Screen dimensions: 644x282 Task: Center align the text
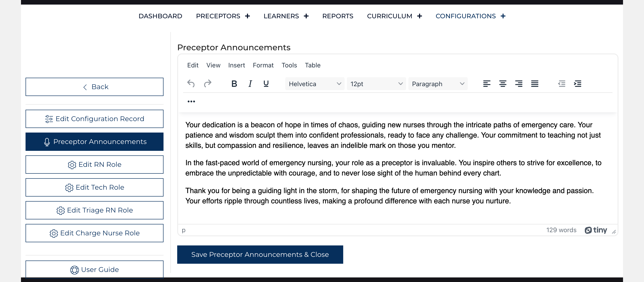click(503, 84)
